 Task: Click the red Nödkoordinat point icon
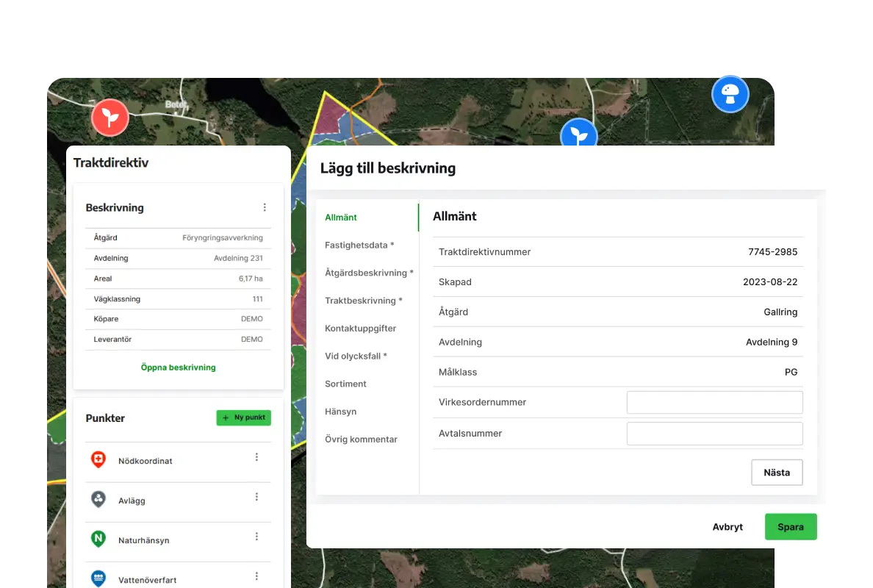(x=98, y=460)
